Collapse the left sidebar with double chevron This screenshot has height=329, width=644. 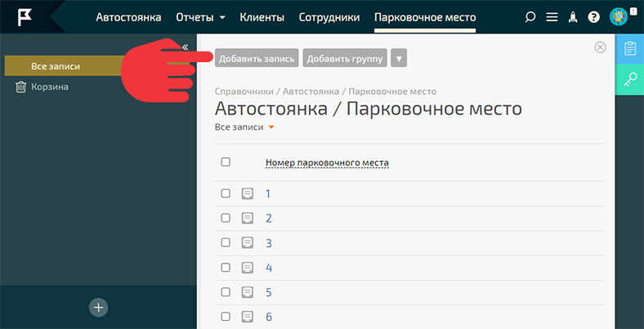[x=186, y=47]
